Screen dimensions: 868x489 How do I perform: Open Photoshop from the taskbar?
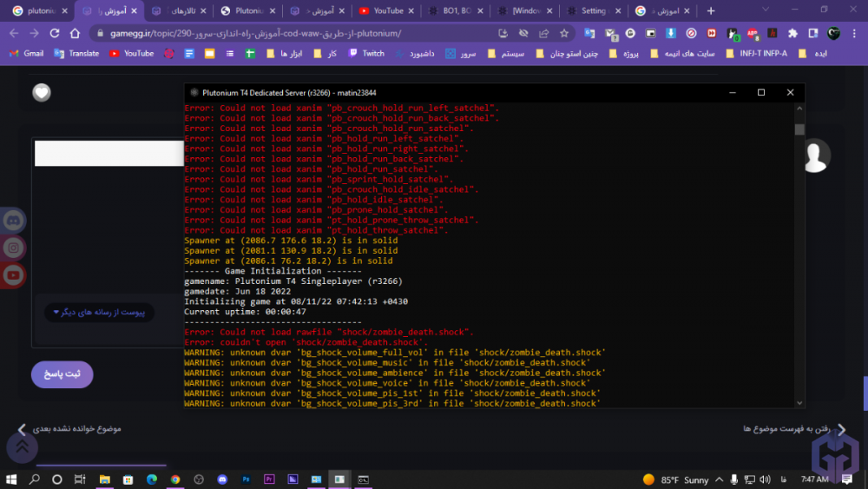click(246, 479)
